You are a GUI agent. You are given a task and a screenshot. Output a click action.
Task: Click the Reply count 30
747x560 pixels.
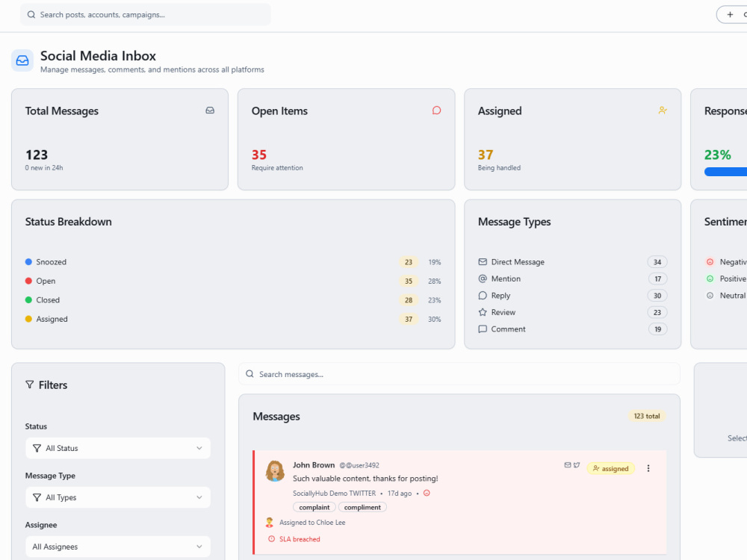pyautogui.click(x=657, y=296)
